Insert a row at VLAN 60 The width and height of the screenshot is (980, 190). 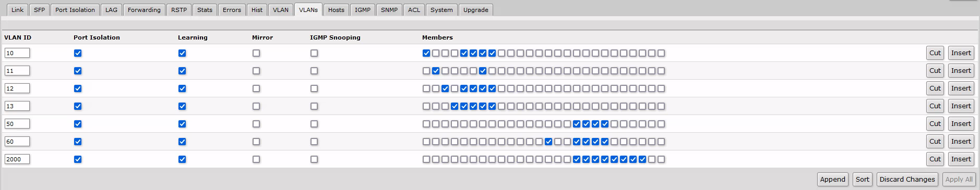961,142
